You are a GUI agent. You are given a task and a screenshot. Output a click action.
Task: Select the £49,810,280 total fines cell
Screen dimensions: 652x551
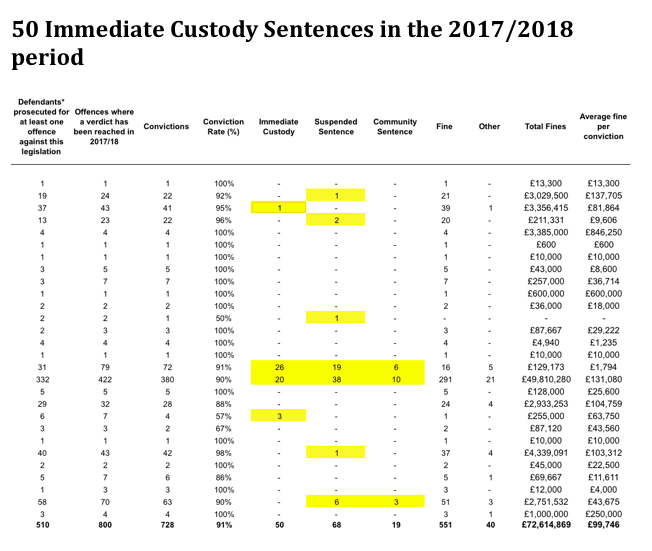point(546,379)
